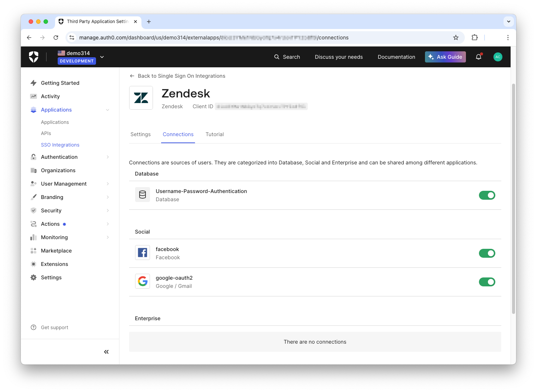This screenshot has width=537, height=392.
Task: Click the Auth0 shield logo
Action: pyautogui.click(x=34, y=57)
